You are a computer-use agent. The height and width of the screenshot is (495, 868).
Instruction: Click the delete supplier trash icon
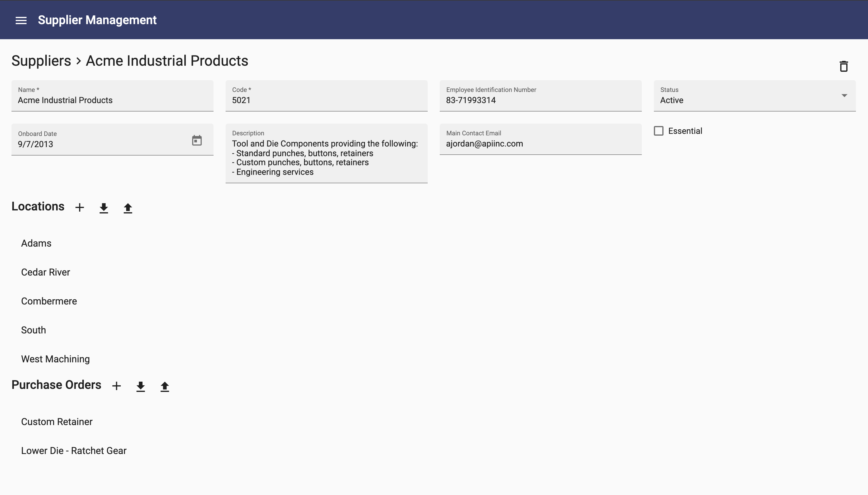coord(844,66)
